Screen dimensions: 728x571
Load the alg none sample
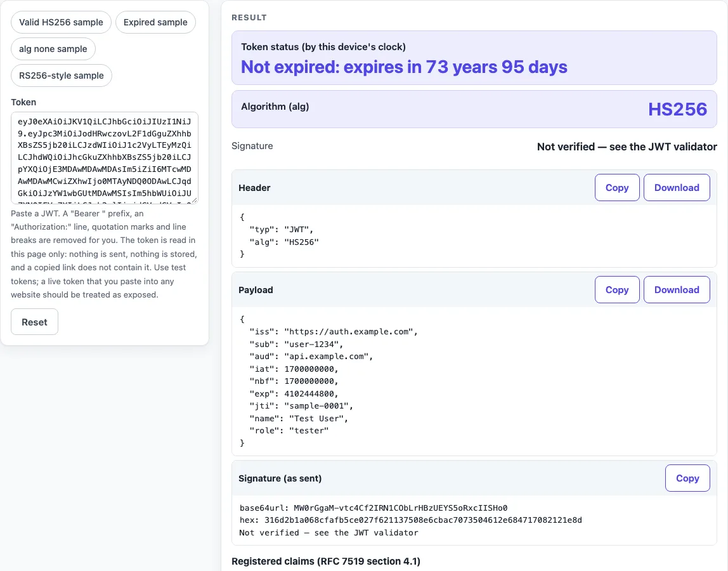coord(53,49)
